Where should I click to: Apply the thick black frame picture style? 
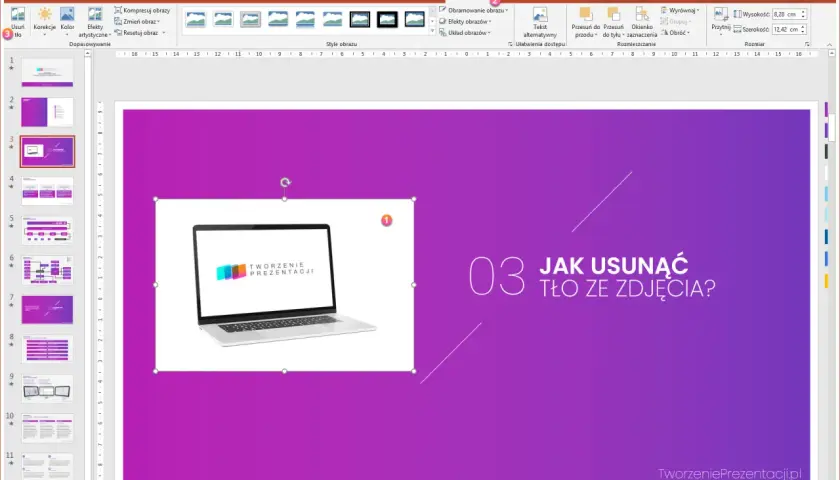387,19
